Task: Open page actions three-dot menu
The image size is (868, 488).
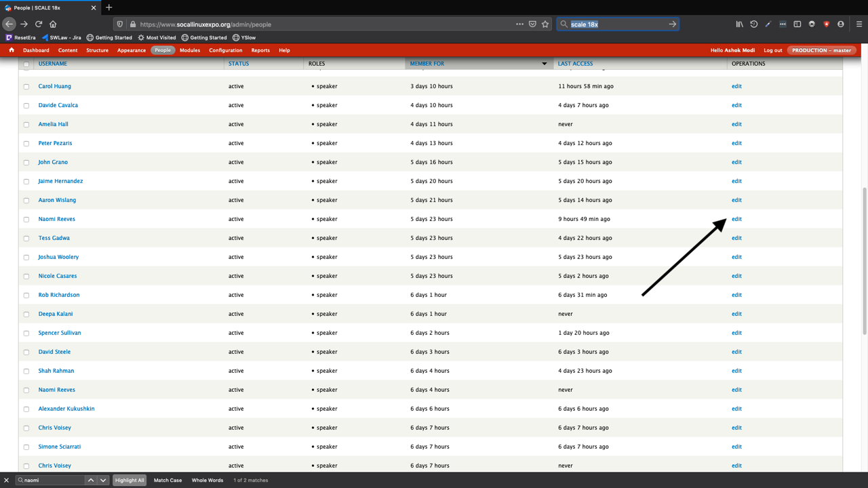Action: click(519, 24)
